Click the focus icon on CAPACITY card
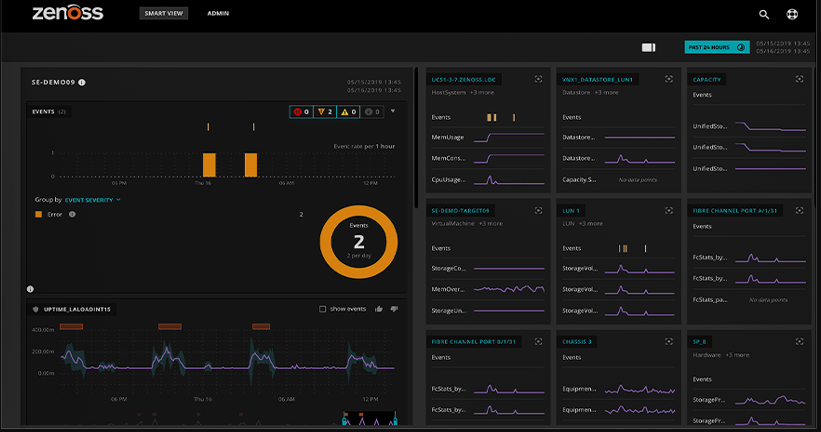The height and width of the screenshot is (432, 821). (799, 79)
